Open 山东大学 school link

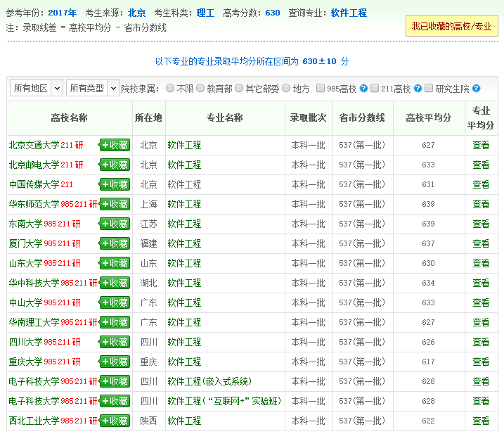(x=26, y=263)
